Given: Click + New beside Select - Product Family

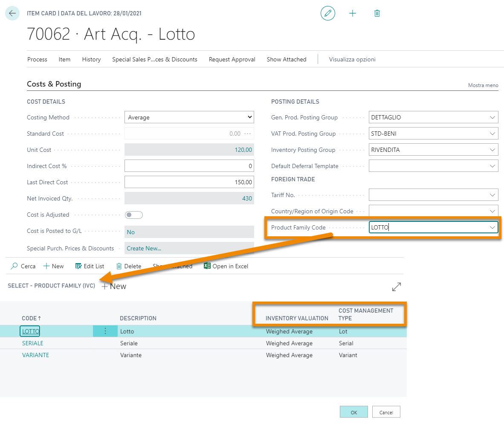Looking at the screenshot, I should coord(114,286).
